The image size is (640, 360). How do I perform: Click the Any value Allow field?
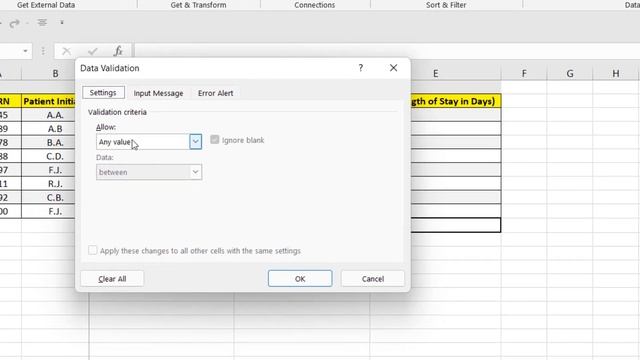143,142
